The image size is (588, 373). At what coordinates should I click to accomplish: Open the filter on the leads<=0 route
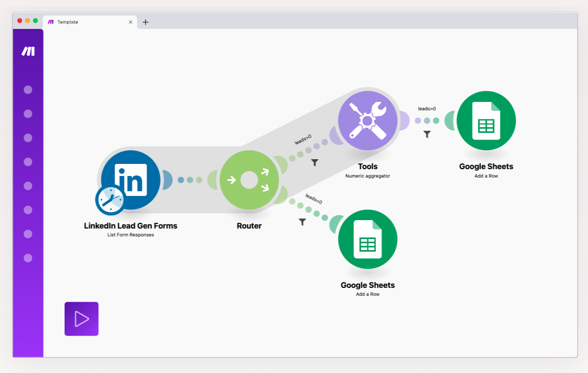[x=302, y=222]
